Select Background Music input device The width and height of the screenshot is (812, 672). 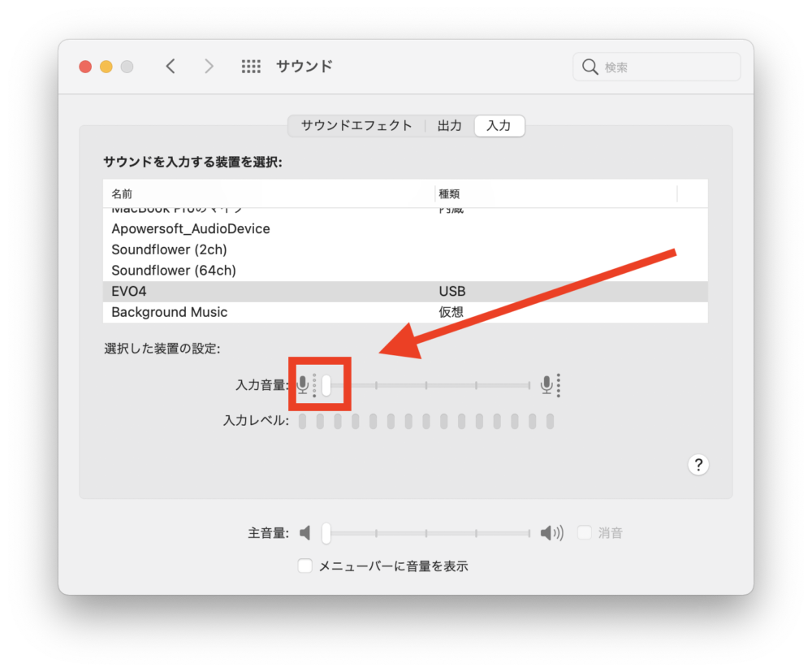(x=405, y=312)
